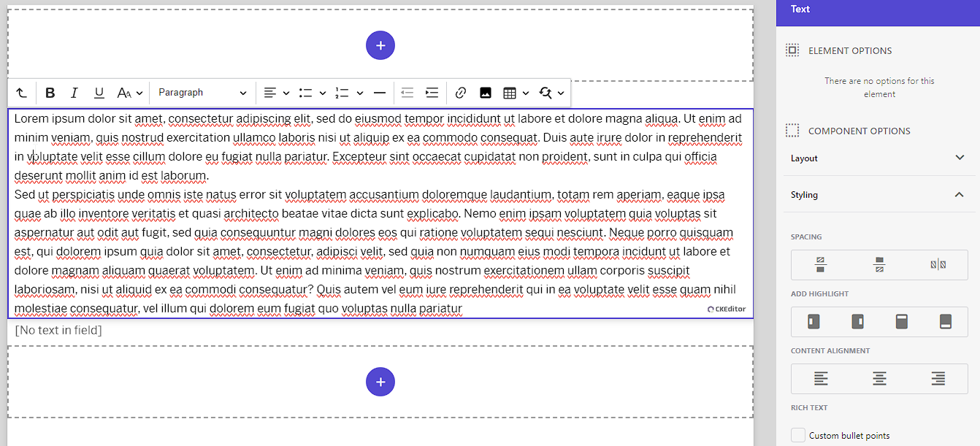Apply italic formatting to the text
Screen dimensions: 980x446
[x=74, y=93]
